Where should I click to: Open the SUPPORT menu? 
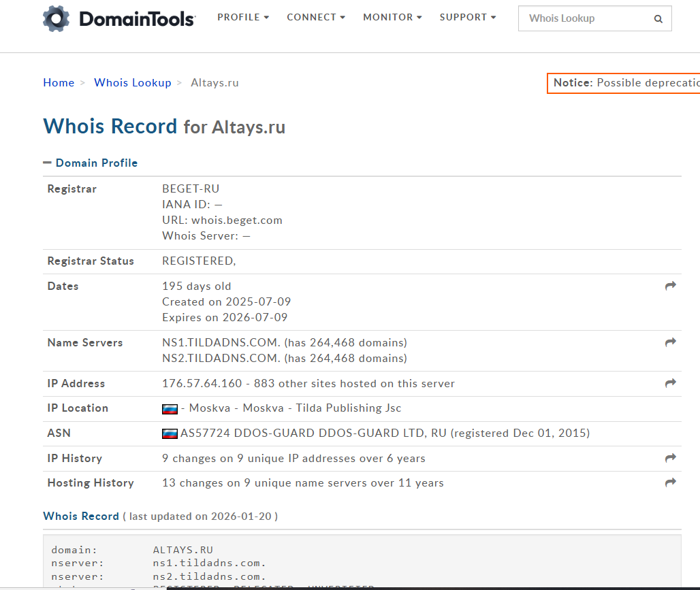coord(468,17)
